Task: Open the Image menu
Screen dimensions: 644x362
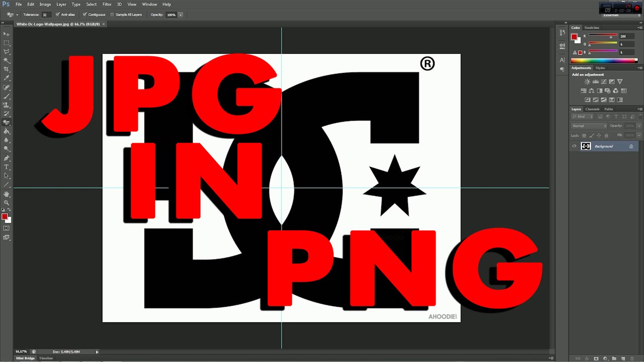Action: [x=45, y=4]
